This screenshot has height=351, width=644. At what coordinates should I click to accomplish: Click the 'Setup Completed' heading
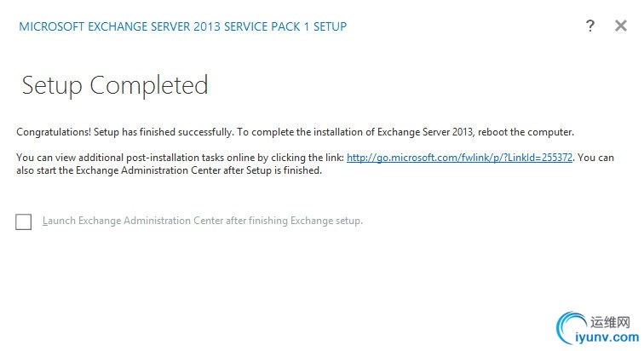tap(115, 86)
